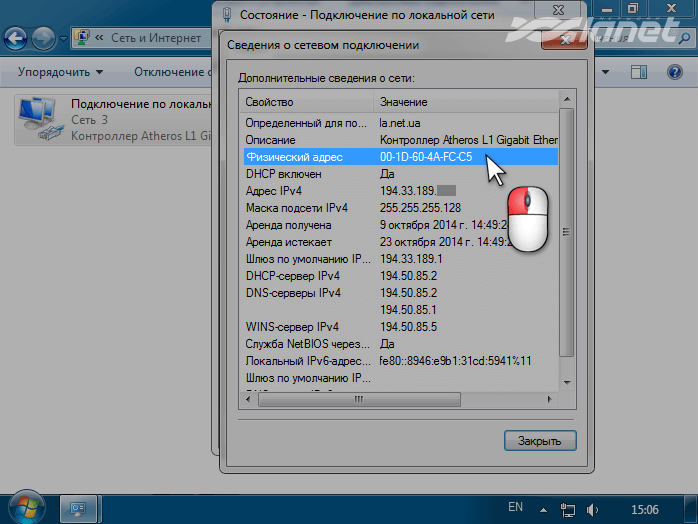Expand the Упорядочить dropdown menu
698x524 pixels.
[60, 72]
